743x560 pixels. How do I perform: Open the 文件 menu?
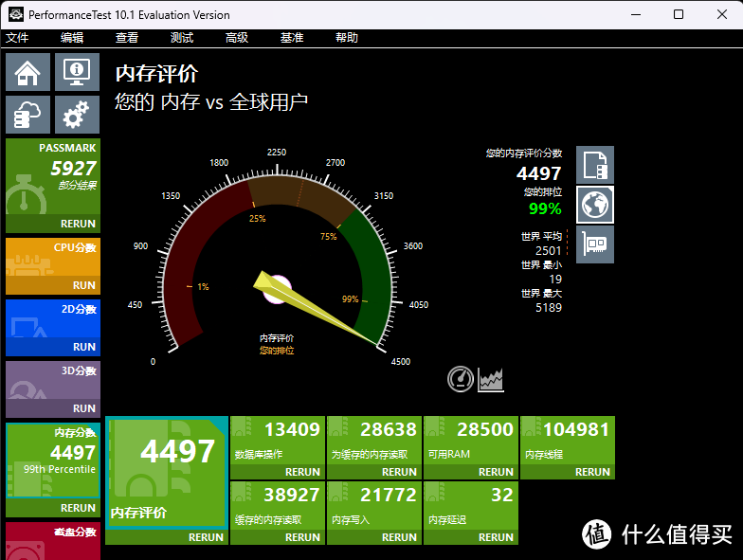click(17, 38)
